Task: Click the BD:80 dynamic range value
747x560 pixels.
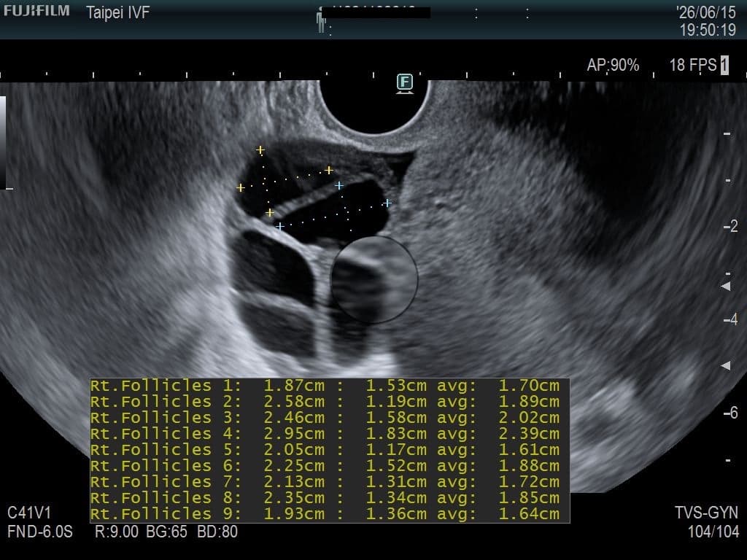Action: pos(217,532)
